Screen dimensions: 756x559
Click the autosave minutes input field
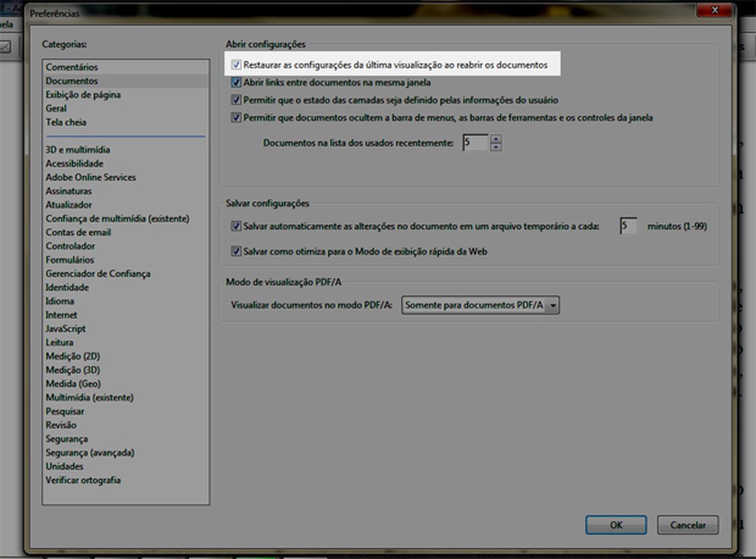pos(628,226)
